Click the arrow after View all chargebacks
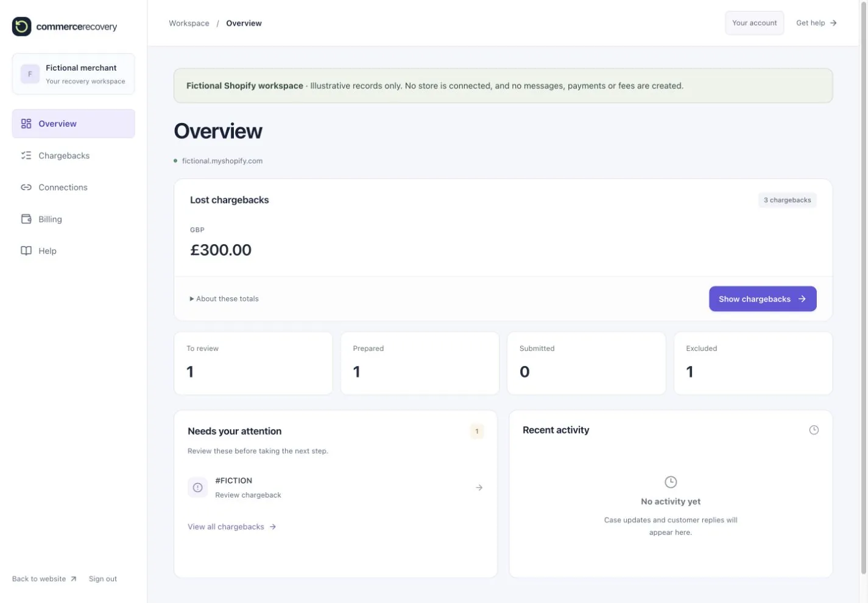 (x=273, y=527)
